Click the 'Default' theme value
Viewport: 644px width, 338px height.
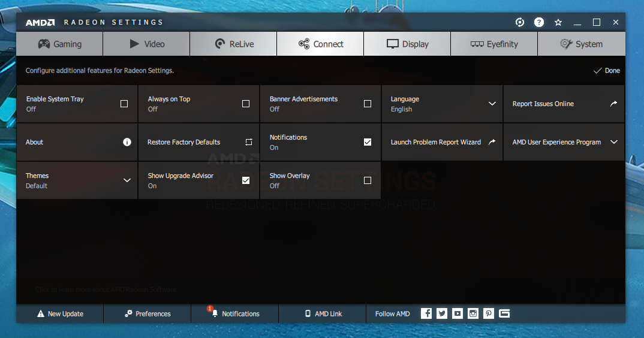click(37, 186)
